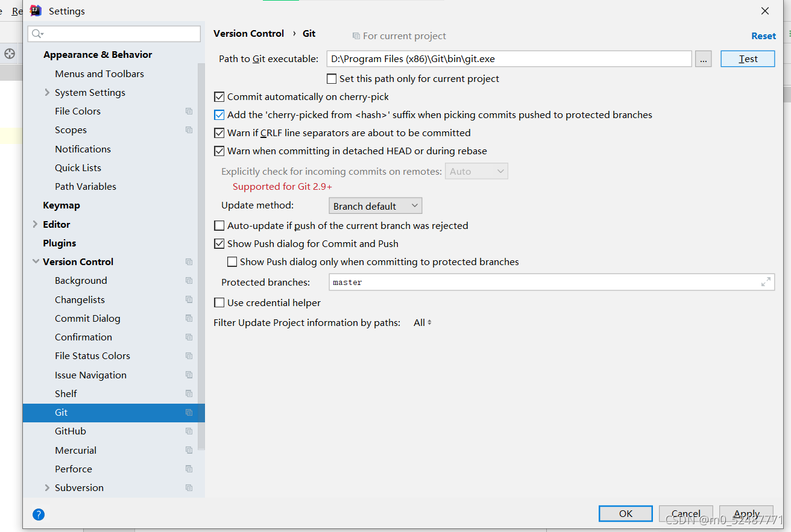Click the settings tree vertical scrollbar
This screenshot has height=532, width=791.
coord(201,256)
